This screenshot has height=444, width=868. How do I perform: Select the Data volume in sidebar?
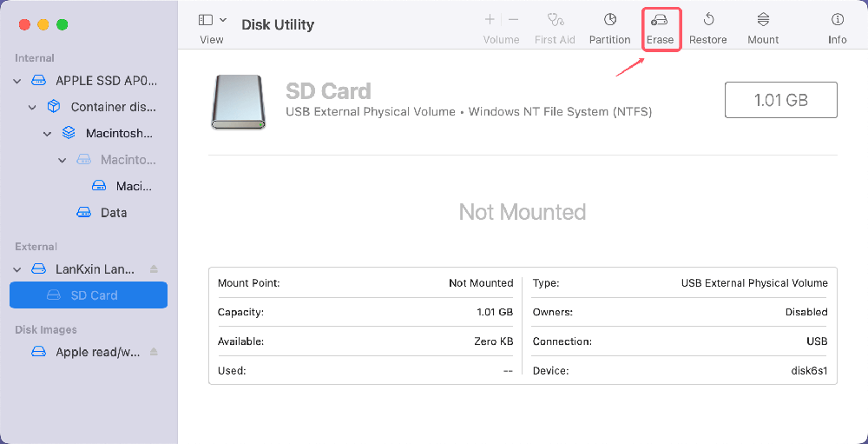click(x=113, y=213)
